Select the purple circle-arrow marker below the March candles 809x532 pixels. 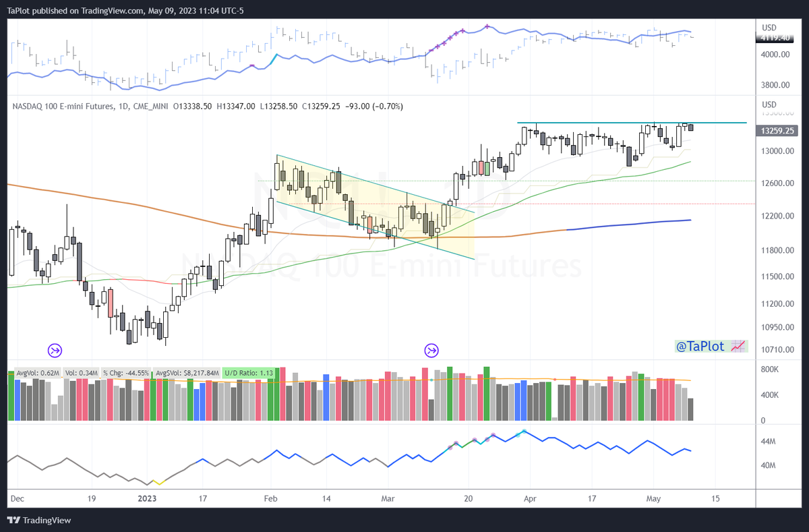coord(431,350)
